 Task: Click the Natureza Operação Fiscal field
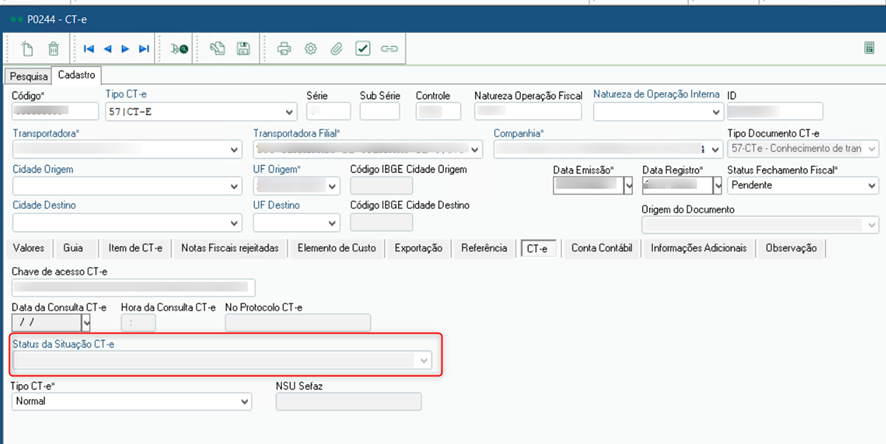click(x=528, y=111)
